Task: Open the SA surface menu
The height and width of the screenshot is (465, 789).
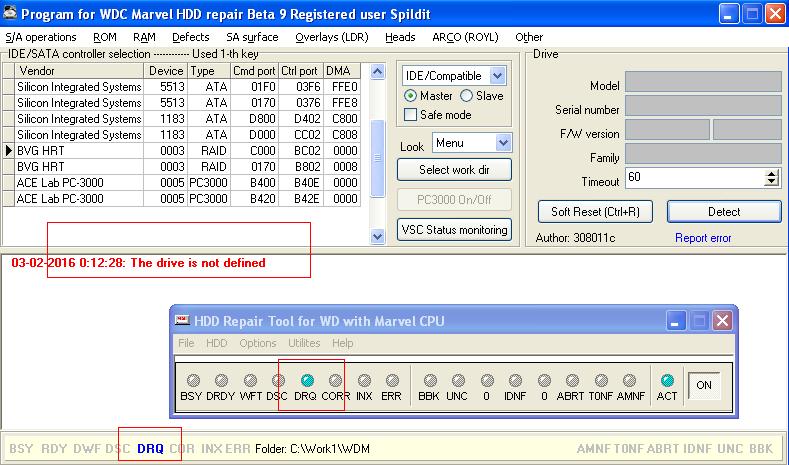Action: (x=252, y=37)
